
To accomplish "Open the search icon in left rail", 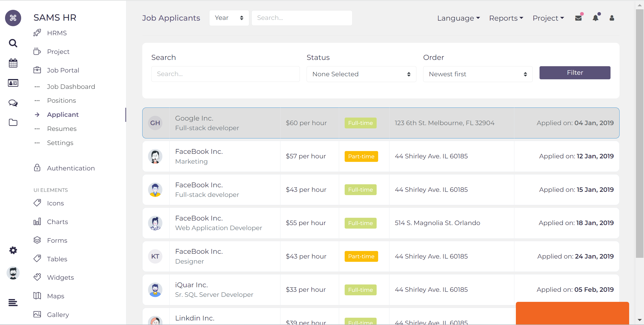I will 13,43.
